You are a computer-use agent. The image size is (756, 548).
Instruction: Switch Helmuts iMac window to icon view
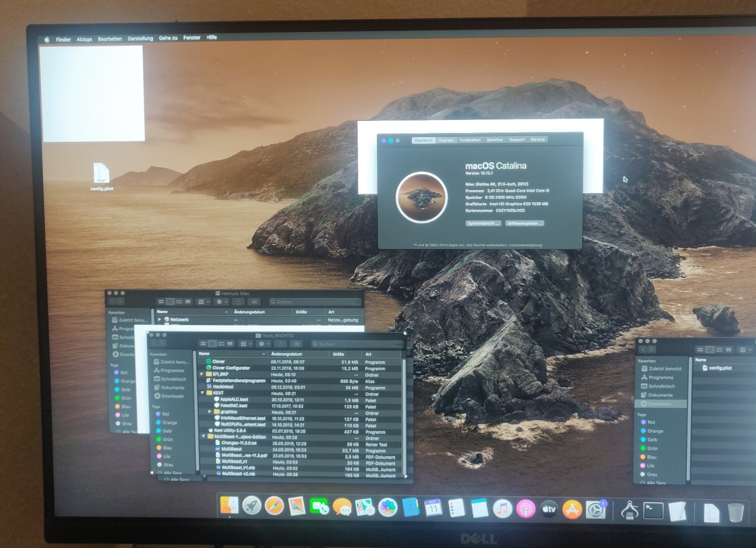[161, 302]
